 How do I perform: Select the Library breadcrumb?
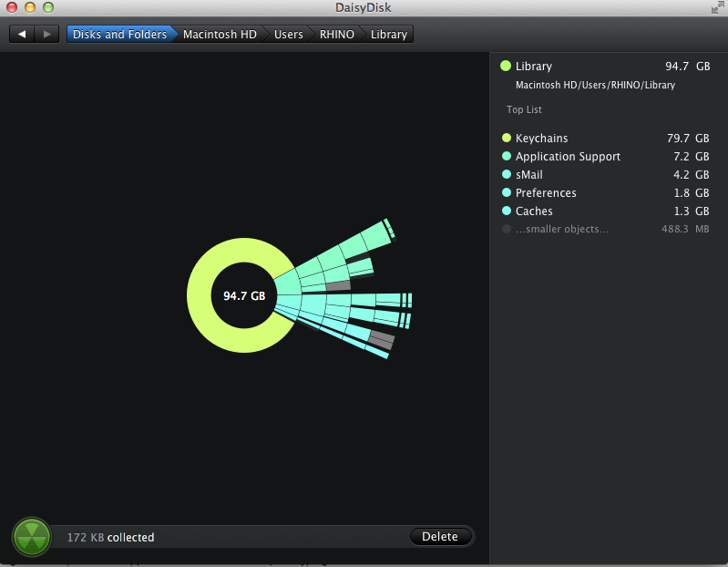coord(389,35)
